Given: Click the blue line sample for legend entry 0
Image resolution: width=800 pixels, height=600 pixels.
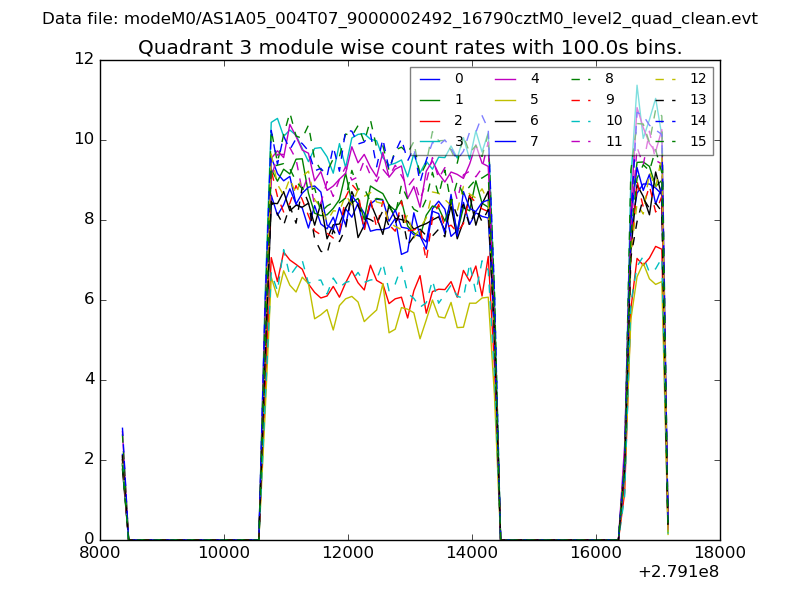Looking at the screenshot, I should pyautogui.click(x=430, y=79).
